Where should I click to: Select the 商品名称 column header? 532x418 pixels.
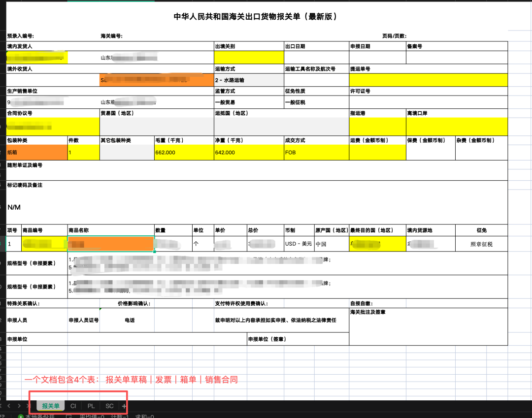111,230
